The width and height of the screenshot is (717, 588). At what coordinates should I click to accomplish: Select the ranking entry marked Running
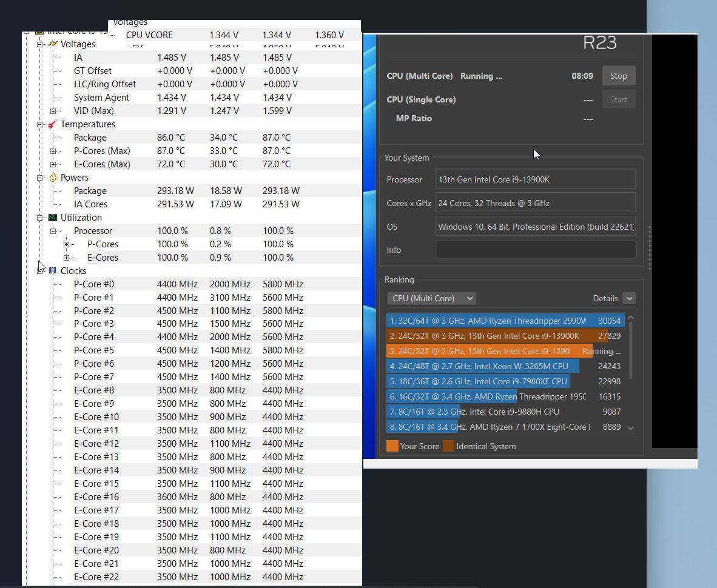click(505, 351)
